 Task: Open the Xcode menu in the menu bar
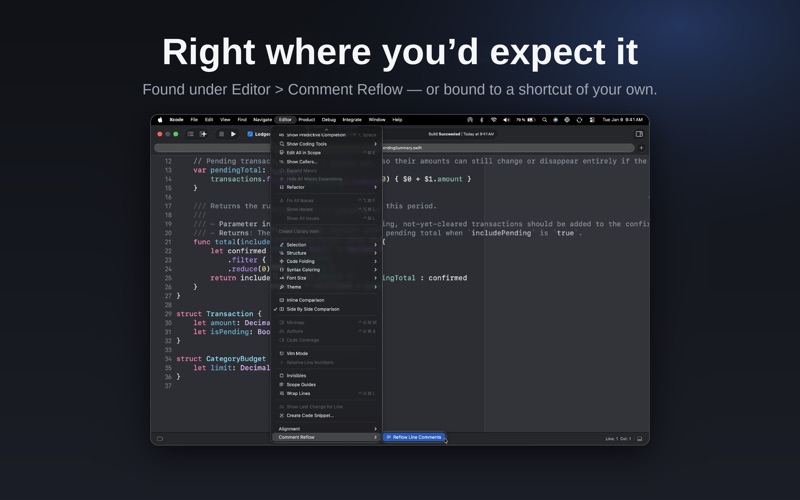(176, 120)
